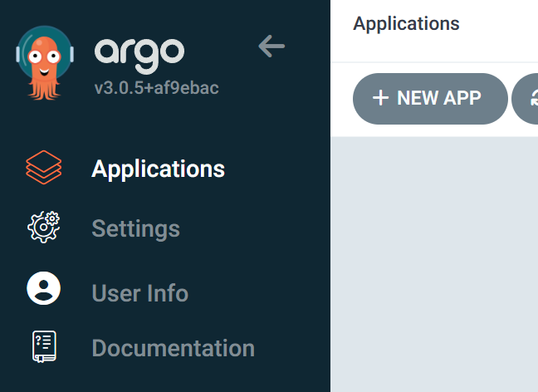The width and height of the screenshot is (538, 392).
Task: Open the Documentation link in sidebar
Action: tap(174, 348)
